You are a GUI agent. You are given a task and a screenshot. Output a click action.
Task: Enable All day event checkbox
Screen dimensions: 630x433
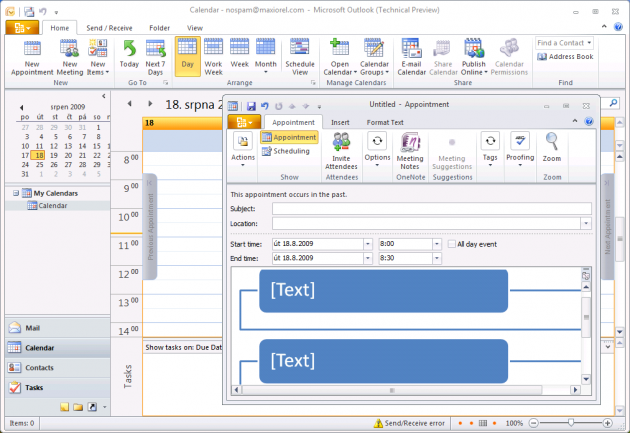(x=452, y=244)
